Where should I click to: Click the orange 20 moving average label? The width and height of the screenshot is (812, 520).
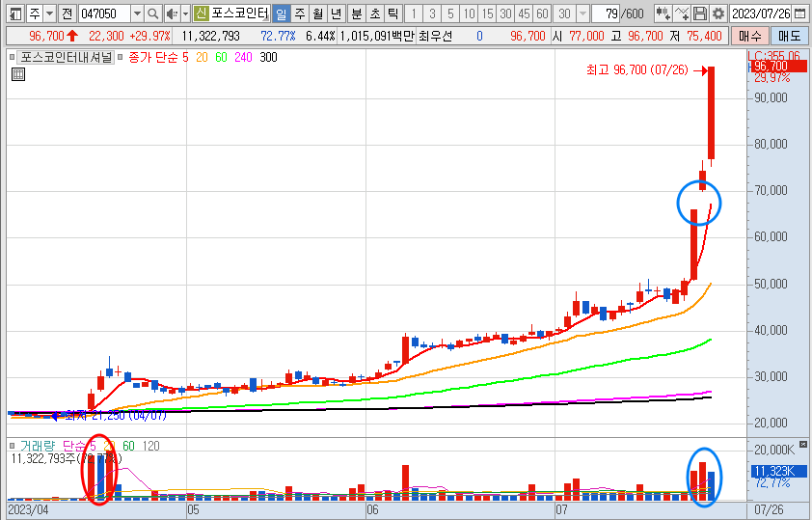point(202,57)
